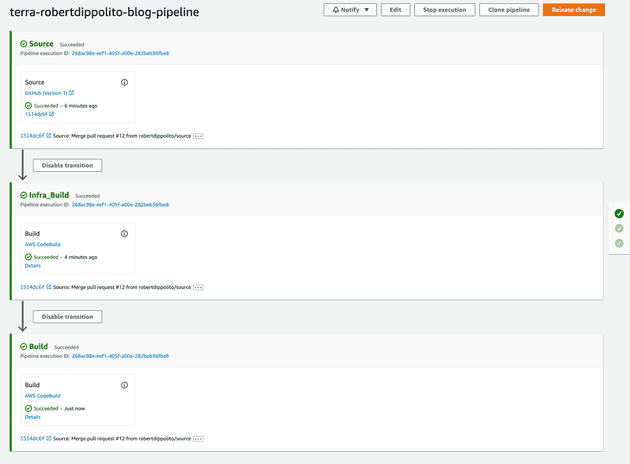The image size is (630, 464).
Task: Click the Infra_Build stage succeeded check icon
Action: pos(24,195)
